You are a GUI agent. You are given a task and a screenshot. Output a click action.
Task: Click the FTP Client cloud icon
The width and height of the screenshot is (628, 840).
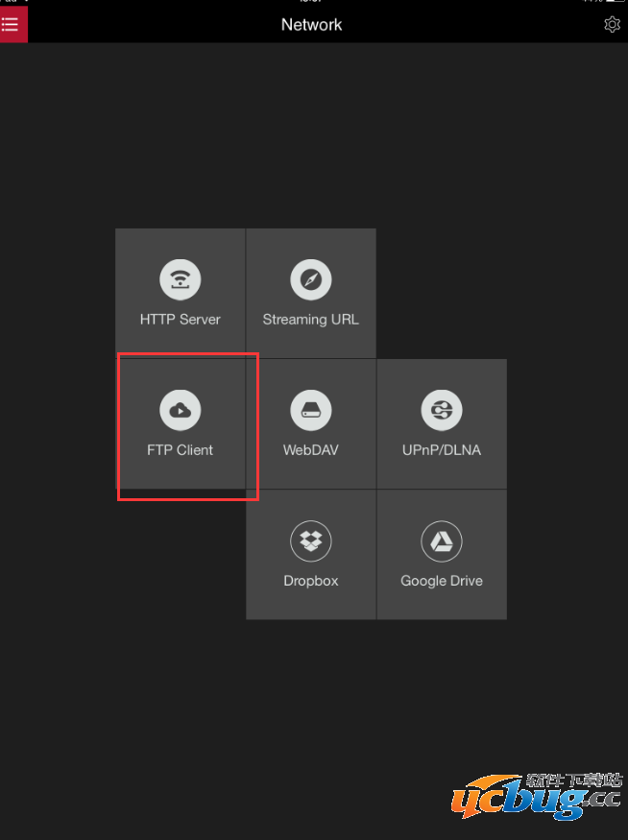coord(181,411)
